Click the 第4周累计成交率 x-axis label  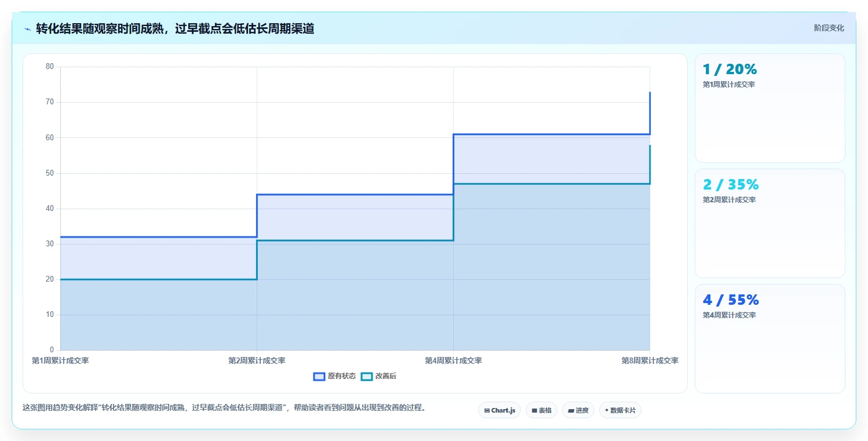[x=453, y=360]
